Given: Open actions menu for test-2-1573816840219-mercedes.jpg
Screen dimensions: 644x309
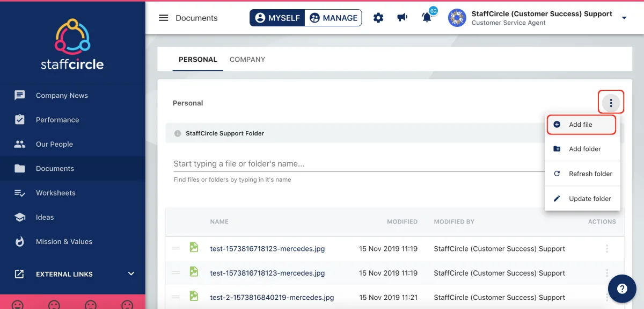Looking at the screenshot, I should [607, 297].
